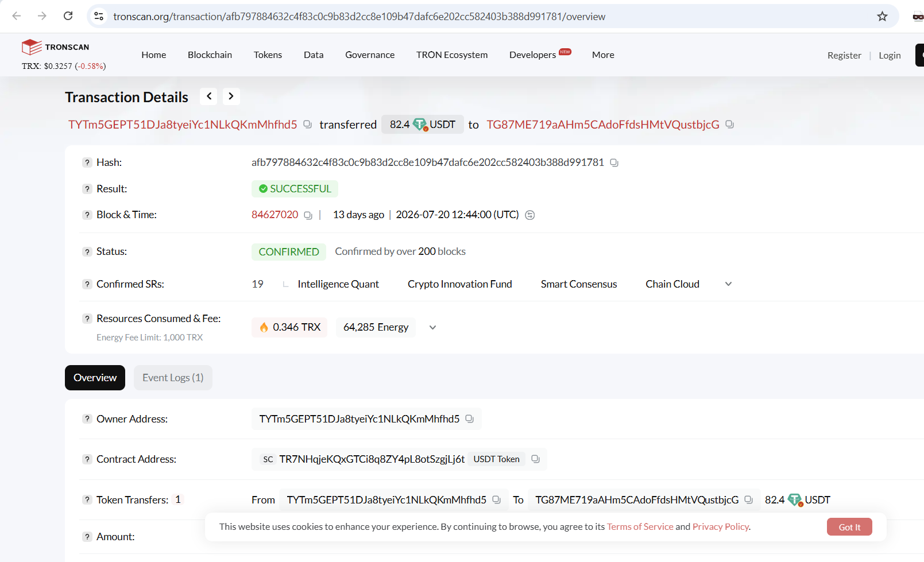Image resolution: width=924 pixels, height=562 pixels.
Task: Switch to Event Logs tab
Action: click(173, 378)
